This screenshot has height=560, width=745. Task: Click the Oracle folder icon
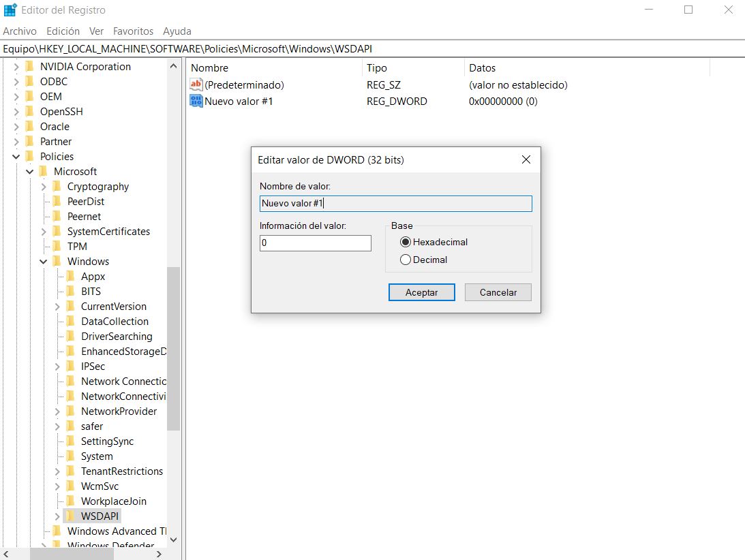coord(29,126)
